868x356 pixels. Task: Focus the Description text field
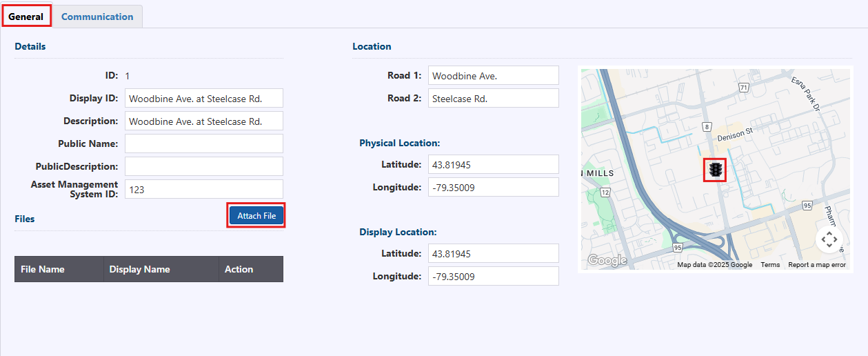pyautogui.click(x=204, y=121)
